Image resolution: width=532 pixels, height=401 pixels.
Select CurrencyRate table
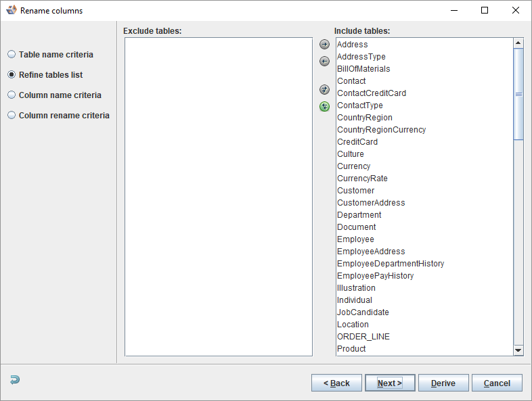click(424, 179)
